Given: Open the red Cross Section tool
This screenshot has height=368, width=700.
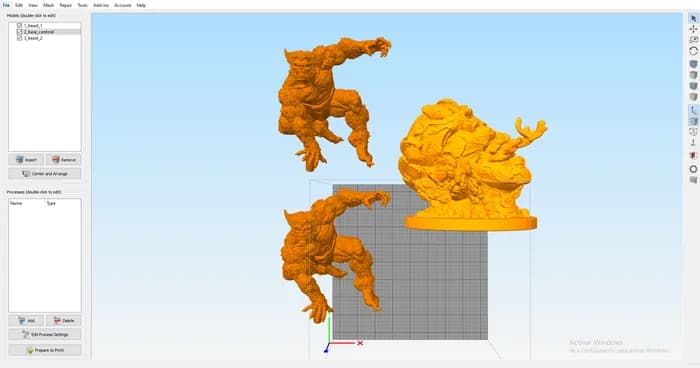Looking at the screenshot, I should 693,156.
